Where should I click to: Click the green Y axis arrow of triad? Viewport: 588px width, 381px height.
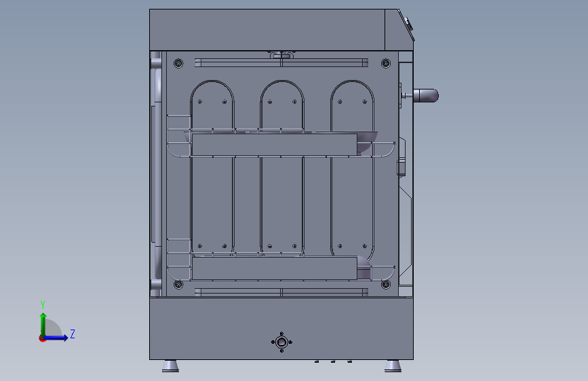point(43,323)
